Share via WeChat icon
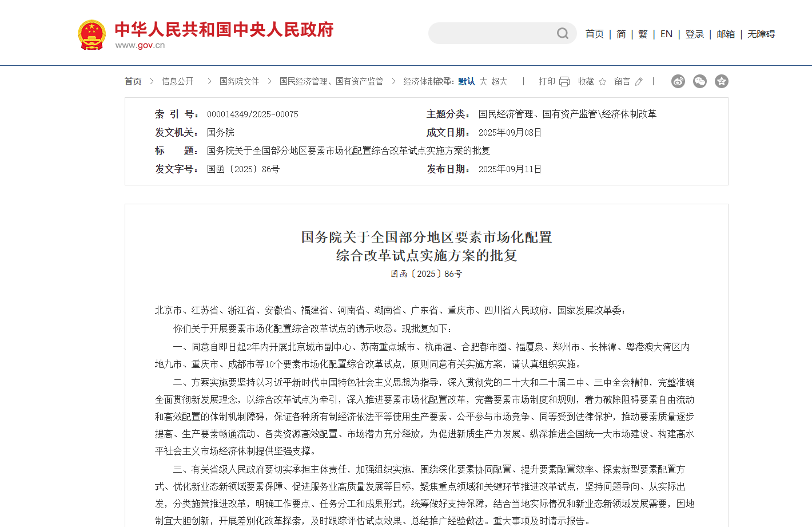Viewport: 812px width, 527px height. (700, 81)
